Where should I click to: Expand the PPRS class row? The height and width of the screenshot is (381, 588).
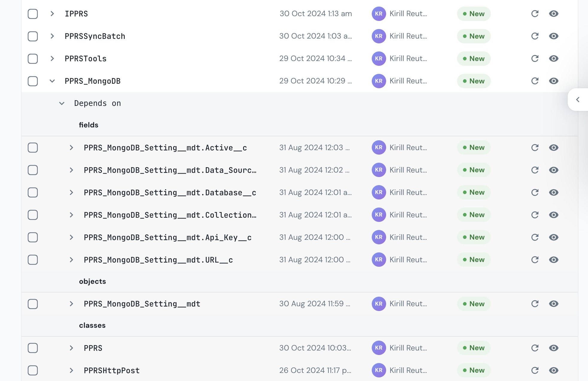[x=71, y=348]
